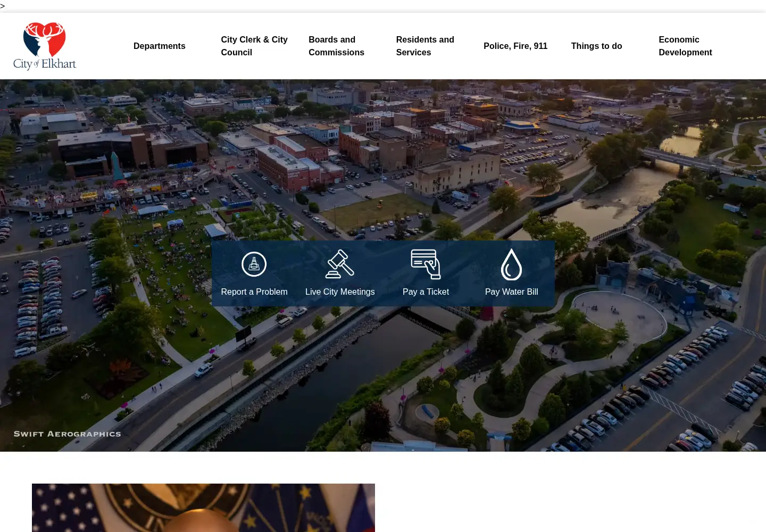Open the Economic Development menu
This screenshot has width=766, height=532.
click(685, 46)
